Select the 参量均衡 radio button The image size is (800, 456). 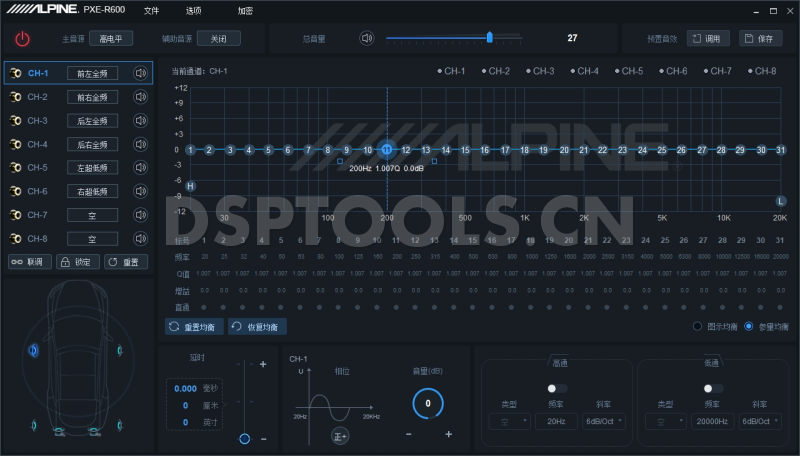point(748,326)
